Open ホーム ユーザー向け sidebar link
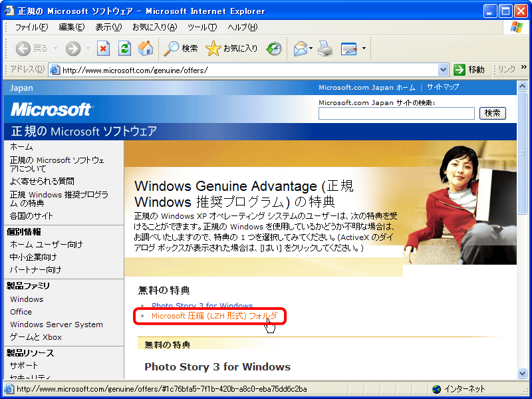Viewport: 532px width, 399px height. (x=46, y=244)
